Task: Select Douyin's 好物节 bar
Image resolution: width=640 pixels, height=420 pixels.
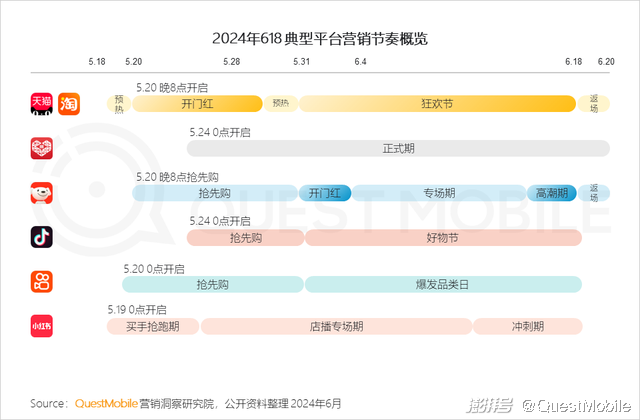Action: pos(443,238)
